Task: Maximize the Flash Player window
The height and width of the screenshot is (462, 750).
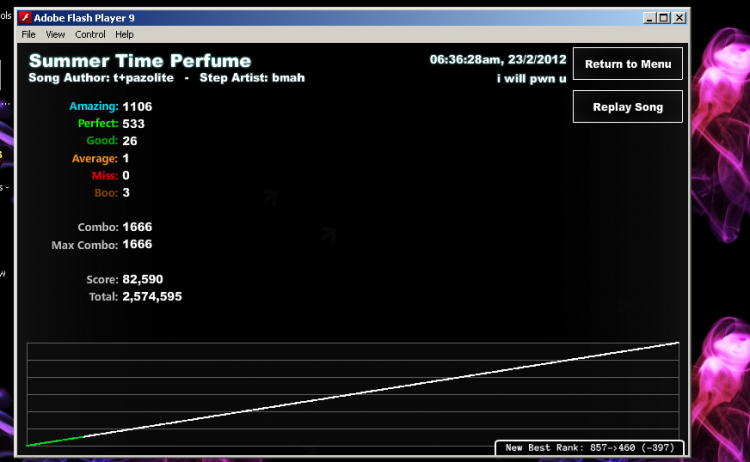Action: (x=663, y=18)
